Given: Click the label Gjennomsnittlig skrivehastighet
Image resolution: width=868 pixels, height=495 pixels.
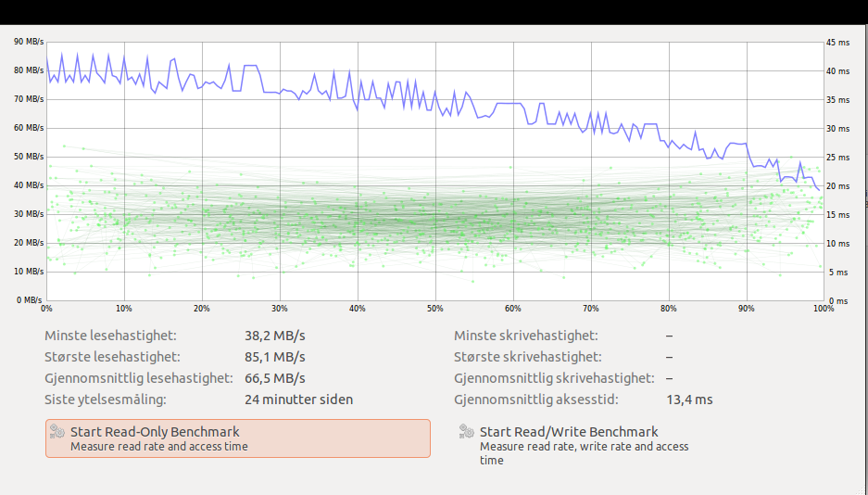Looking at the screenshot, I should 554,379.
